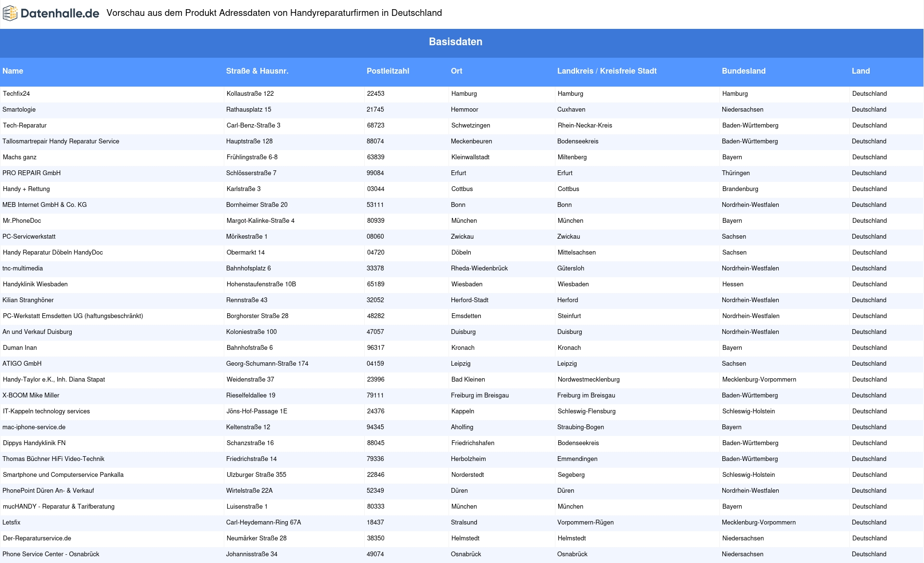Click the Hessen Bundesland cell
This screenshot has height=563, width=924.
(x=733, y=284)
